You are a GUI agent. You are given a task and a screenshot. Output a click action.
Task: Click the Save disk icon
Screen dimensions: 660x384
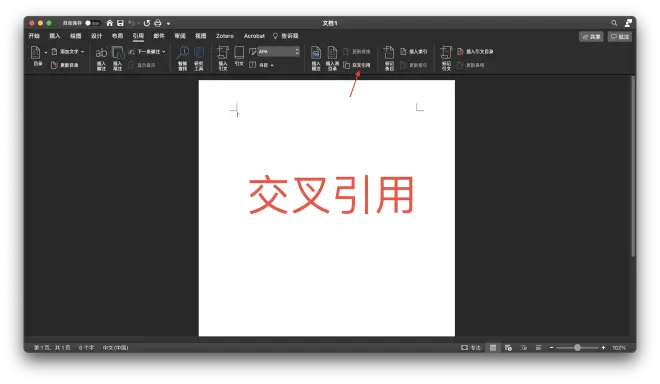coord(120,23)
